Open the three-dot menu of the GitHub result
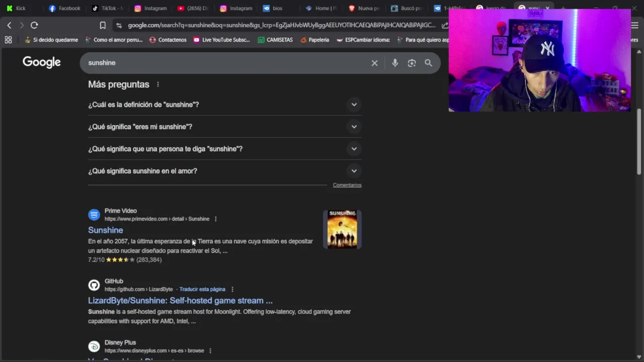Screen dimensions: 644x362 pyautogui.click(x=232, y=289)
